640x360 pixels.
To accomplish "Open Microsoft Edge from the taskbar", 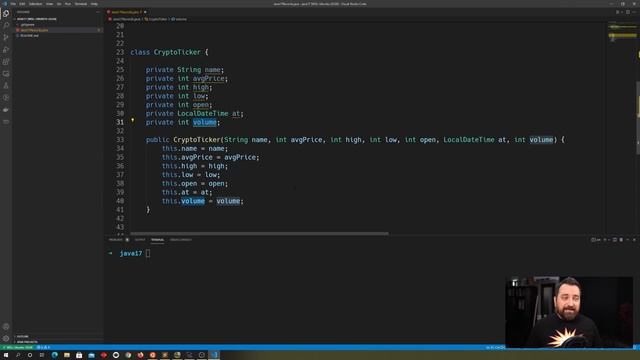I will click(x=54, y=355).
